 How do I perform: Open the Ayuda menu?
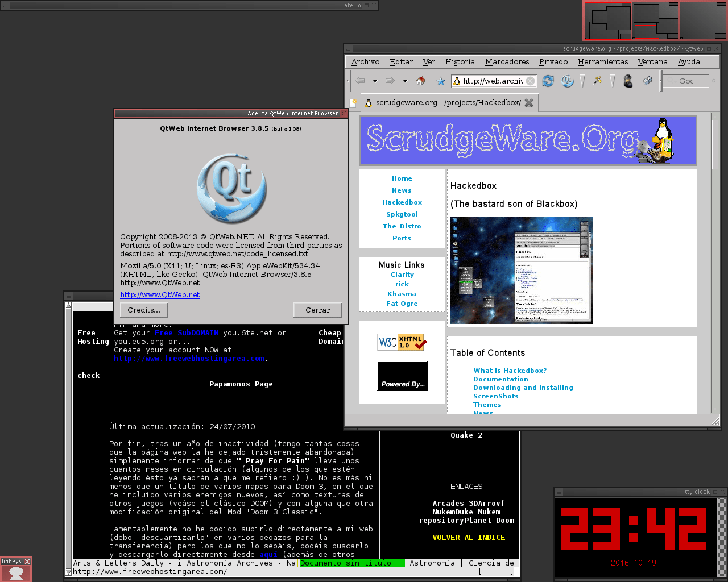click(x=689, y=61)
